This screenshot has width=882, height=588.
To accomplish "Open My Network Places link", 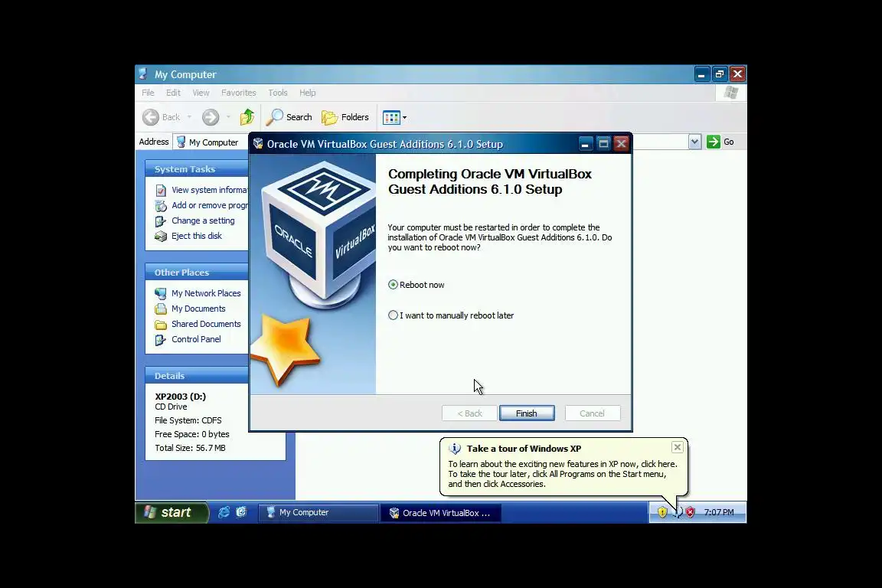I will coord(206,293).
